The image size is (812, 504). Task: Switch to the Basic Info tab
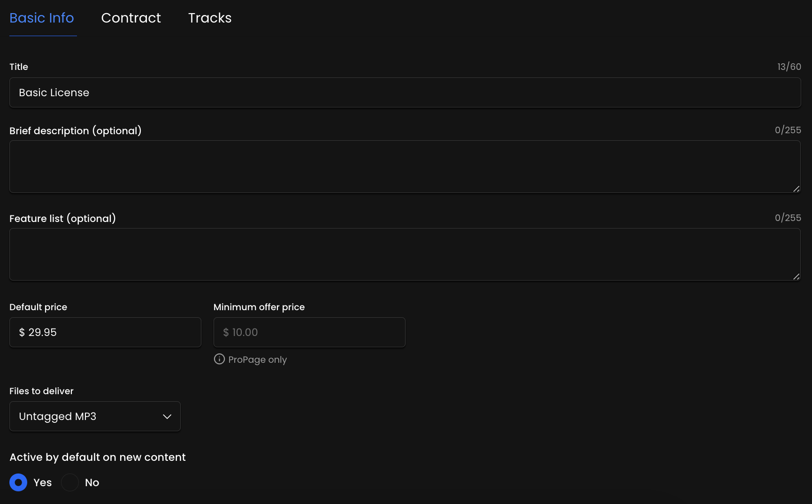[42, 18]
